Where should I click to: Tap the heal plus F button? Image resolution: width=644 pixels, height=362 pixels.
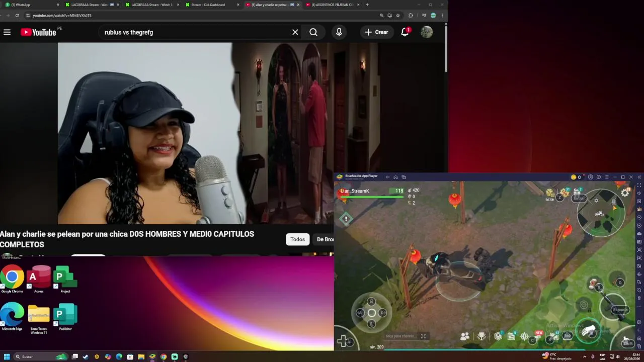coord(345,342)
